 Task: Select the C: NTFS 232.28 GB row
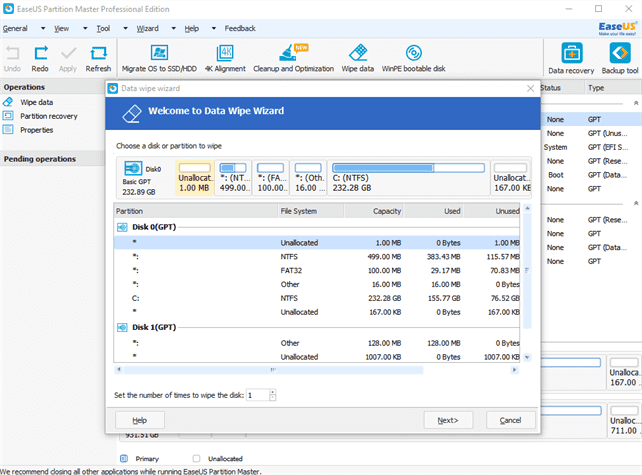pyautogui.click(x=317, y=299)
